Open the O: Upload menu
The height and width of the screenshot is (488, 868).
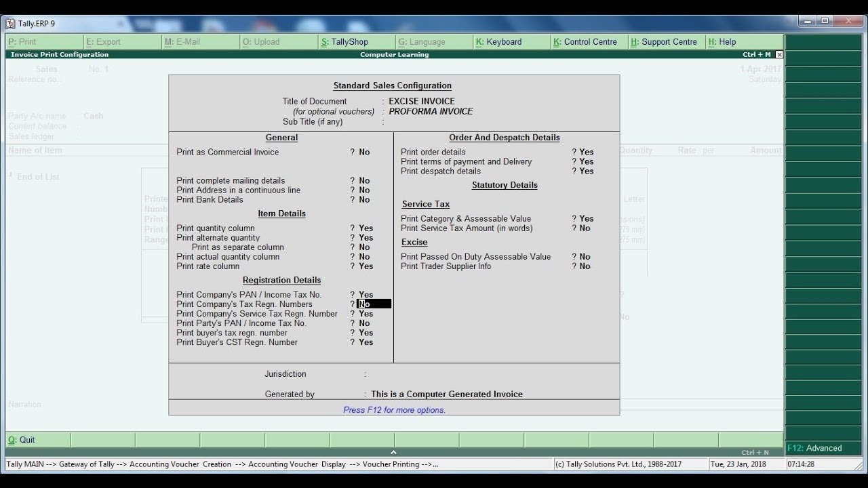[x=279, y=42]
